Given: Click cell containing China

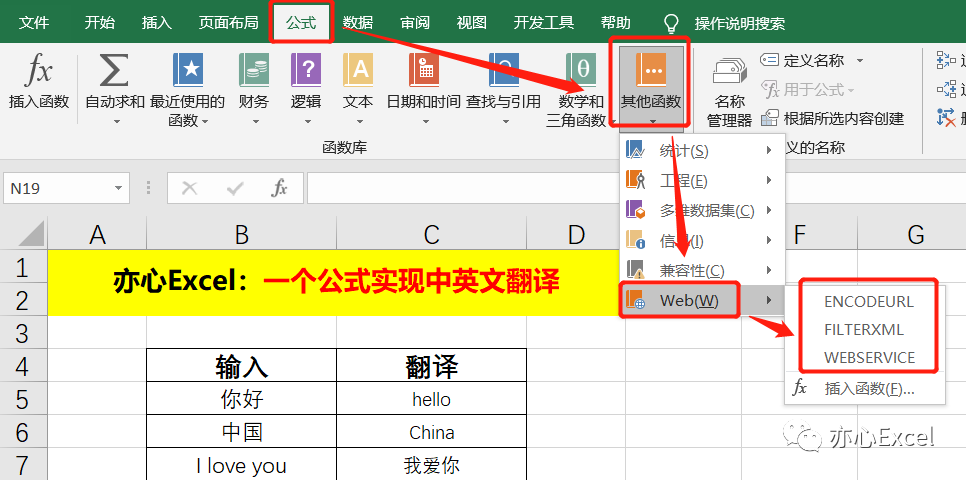Looking at the screenshot, I should (x=431, y=432).
